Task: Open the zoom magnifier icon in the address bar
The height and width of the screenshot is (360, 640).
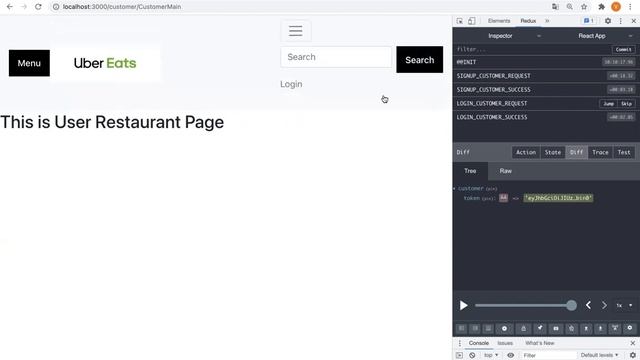Action: pos(570,7)
